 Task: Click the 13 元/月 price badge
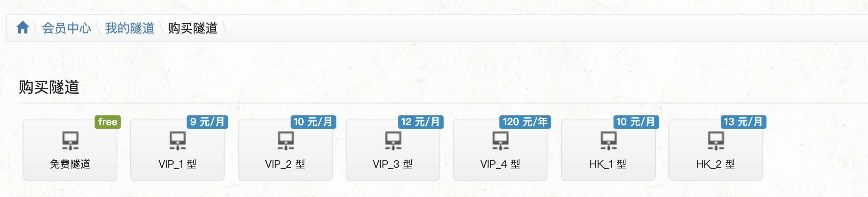pos(743,122)
